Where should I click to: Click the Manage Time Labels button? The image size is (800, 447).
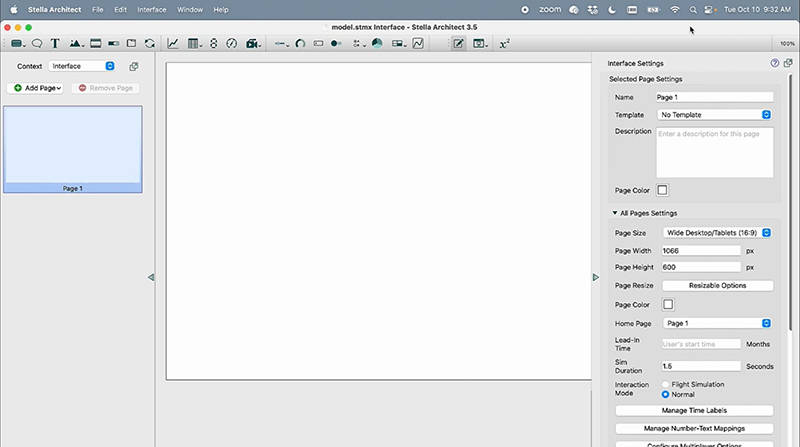coord(693,411)
